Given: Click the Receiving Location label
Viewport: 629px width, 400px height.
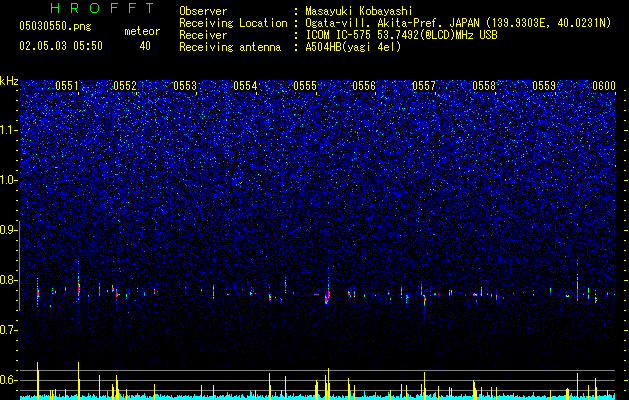Looking at the screenshot, I should coord(233,23).
